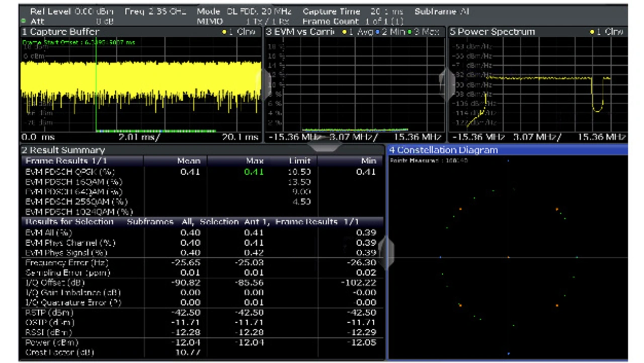Click the yellow 1 Avg trace indicator
644x363 pixels.
point(357,32)
